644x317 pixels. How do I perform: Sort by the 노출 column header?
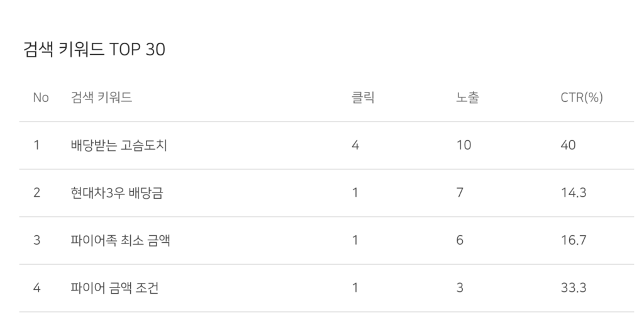coord(467,97)
